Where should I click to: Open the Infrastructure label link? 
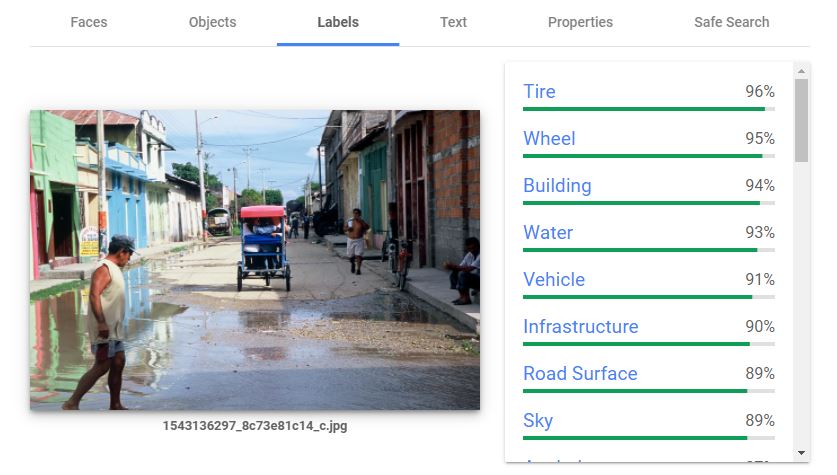click(x=580, y=326)
